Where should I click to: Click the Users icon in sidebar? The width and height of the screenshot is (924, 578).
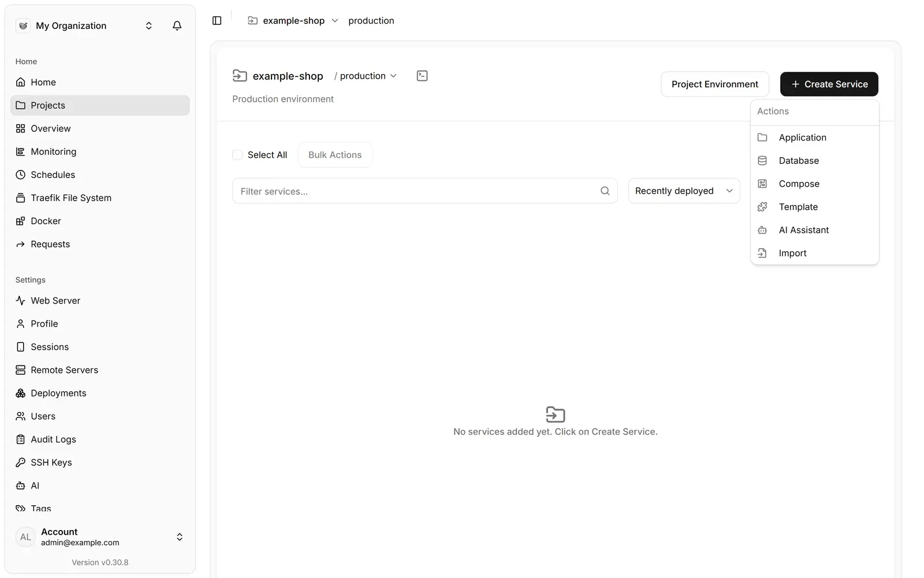pos(21,416)
